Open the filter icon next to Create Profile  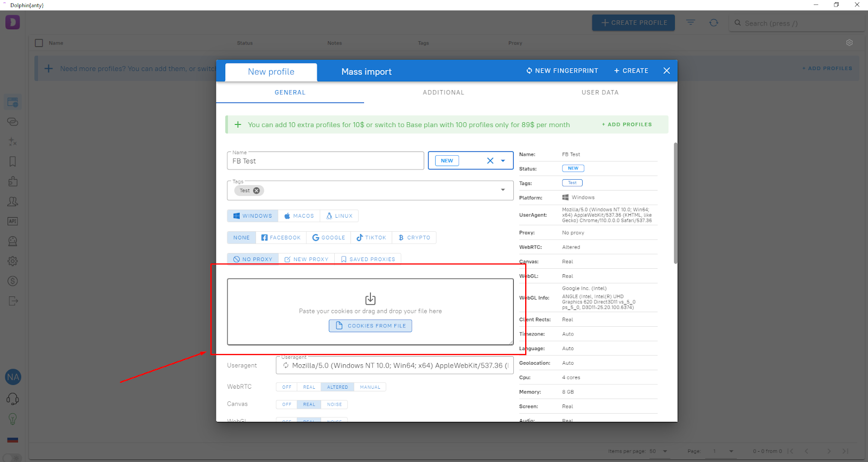tap(691, 22)
